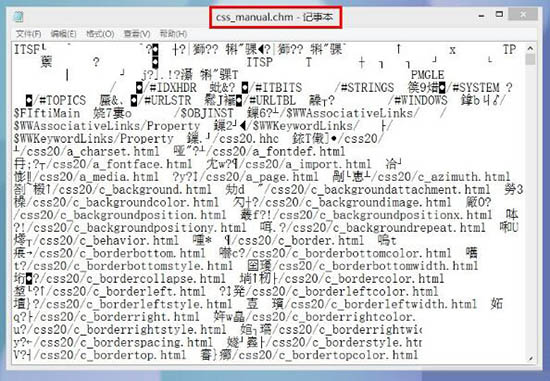Open the 格式(O) menu

[100, 34]
